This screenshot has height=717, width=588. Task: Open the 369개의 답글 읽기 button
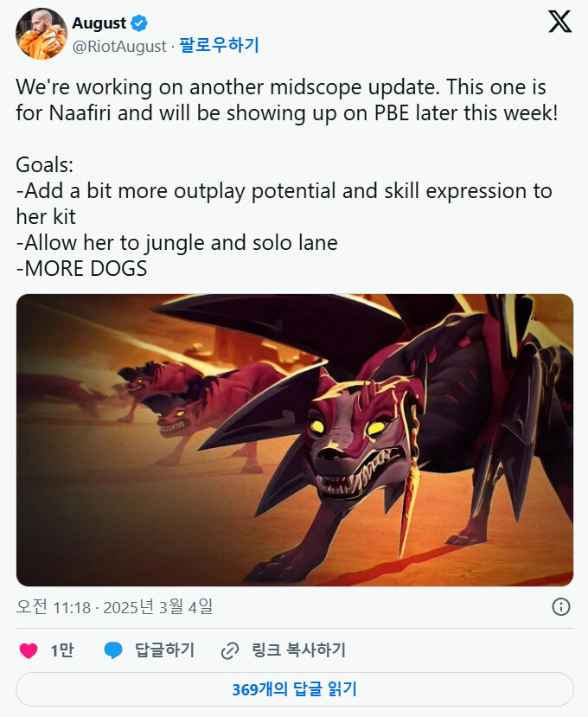pyautogui.click(x=295, y=689)
